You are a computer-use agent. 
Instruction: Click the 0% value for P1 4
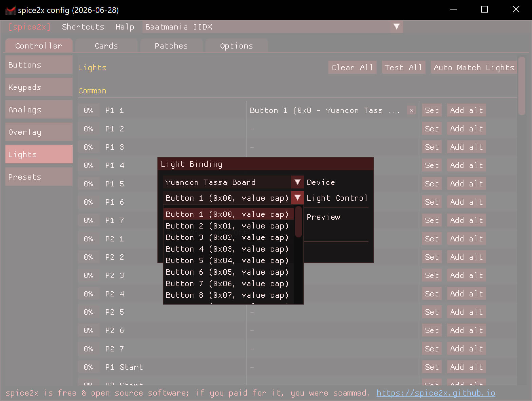point(89,165)
